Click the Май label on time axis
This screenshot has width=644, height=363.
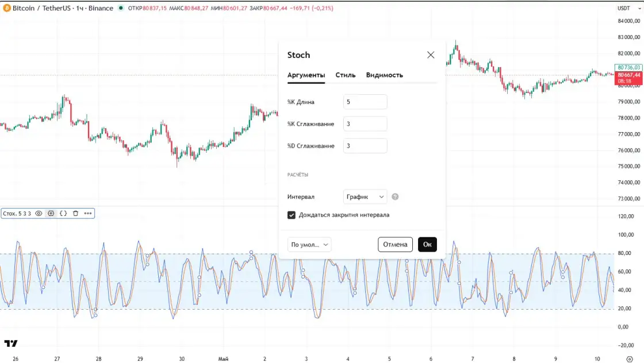click(223, 359)
